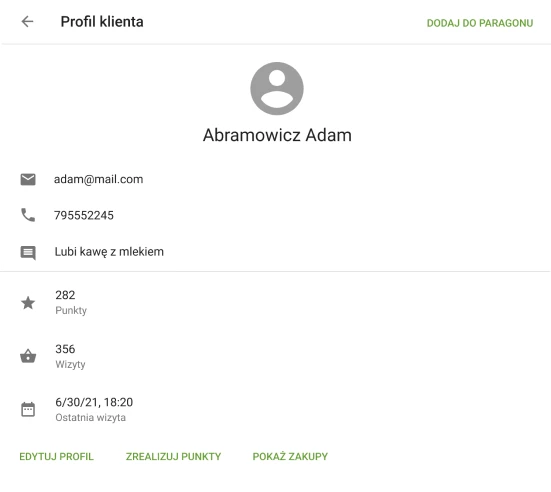Click the phone handset icon
551x492 pixels.
click(x=28, y=215)
